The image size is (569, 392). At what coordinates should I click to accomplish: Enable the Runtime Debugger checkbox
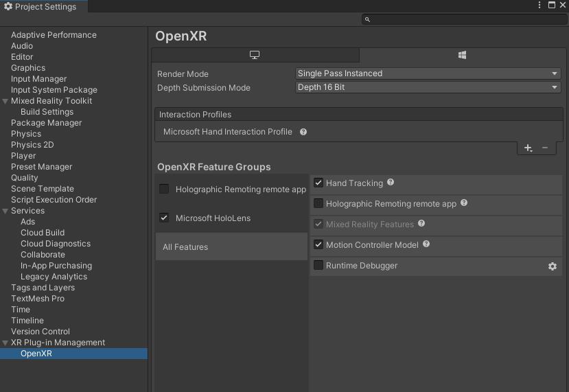coord(318,265)
